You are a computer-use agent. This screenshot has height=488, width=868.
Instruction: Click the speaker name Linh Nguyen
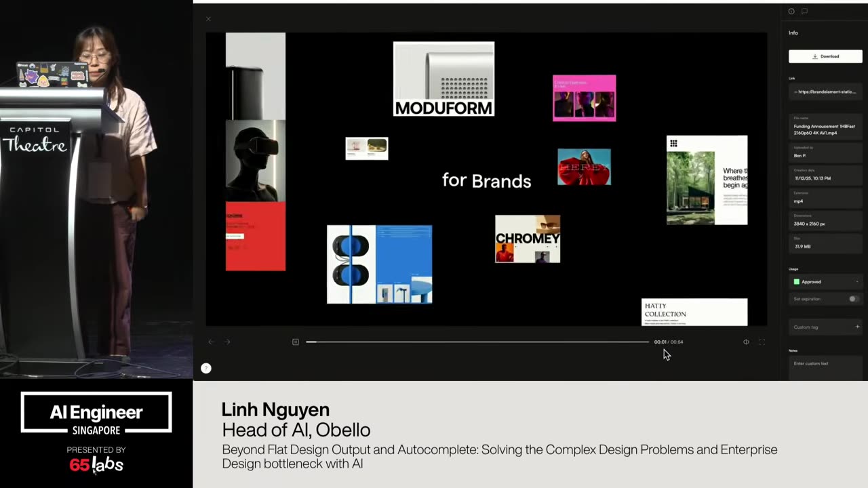click(x=275, y=409)
